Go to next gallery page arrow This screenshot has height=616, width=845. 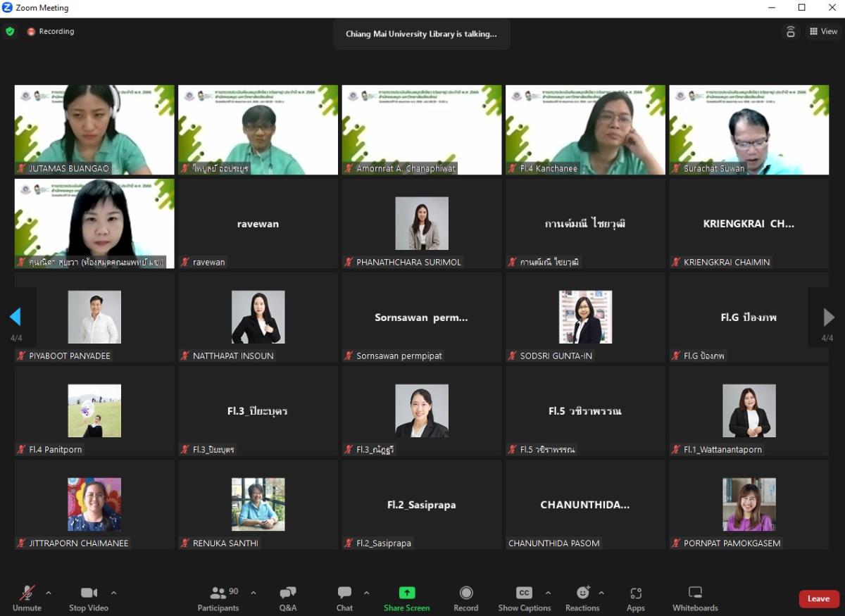pos(828,318)
